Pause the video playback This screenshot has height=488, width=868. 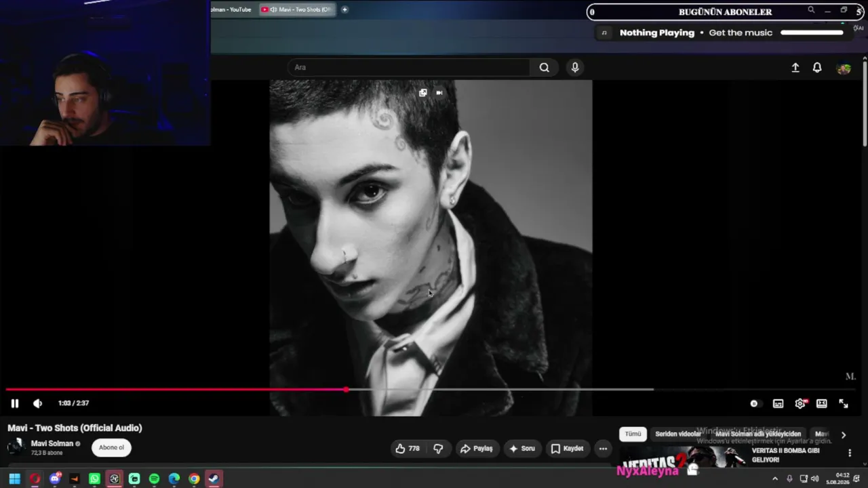[14, 403]
